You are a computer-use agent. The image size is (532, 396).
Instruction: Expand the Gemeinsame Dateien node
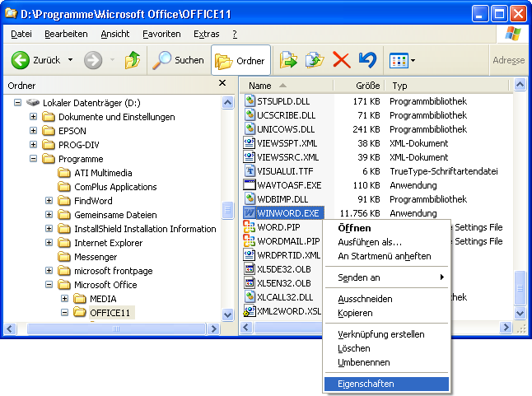click(49, 215)
